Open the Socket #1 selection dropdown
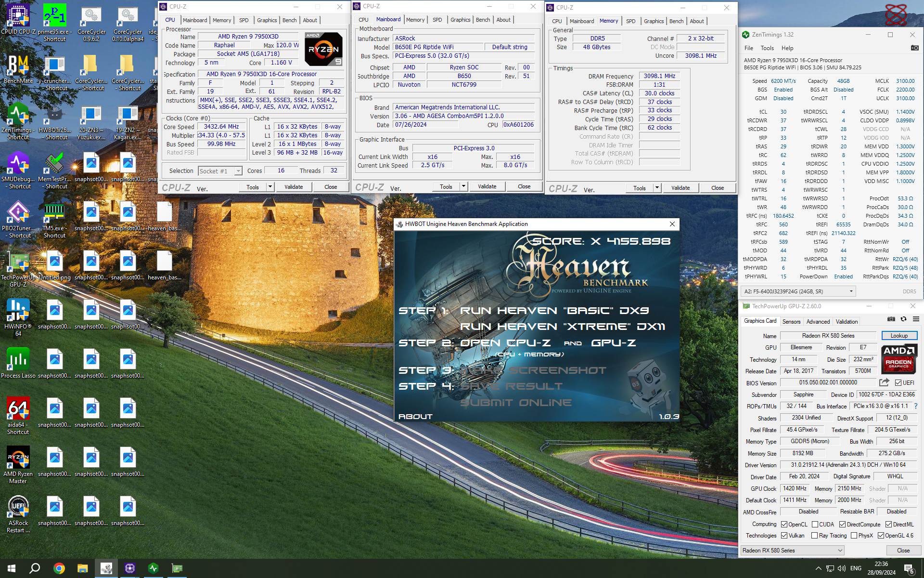The image size is (924, 578). point(220,171)
